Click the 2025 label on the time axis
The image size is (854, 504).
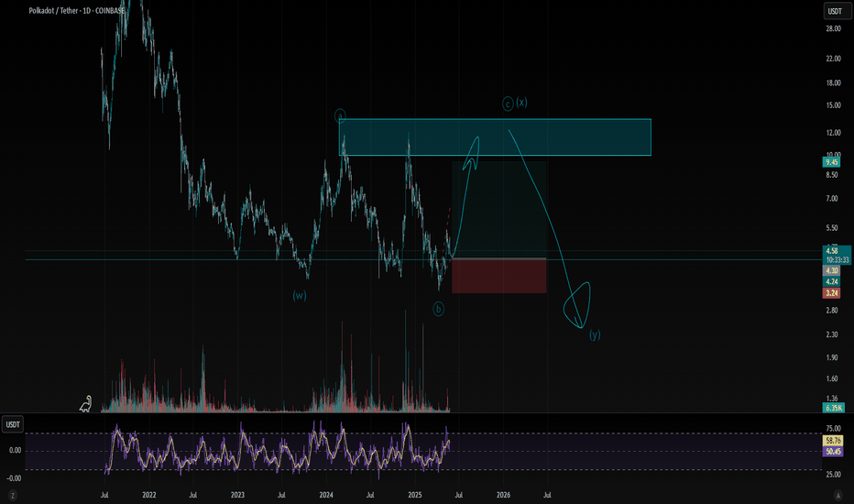coord(415,495)
